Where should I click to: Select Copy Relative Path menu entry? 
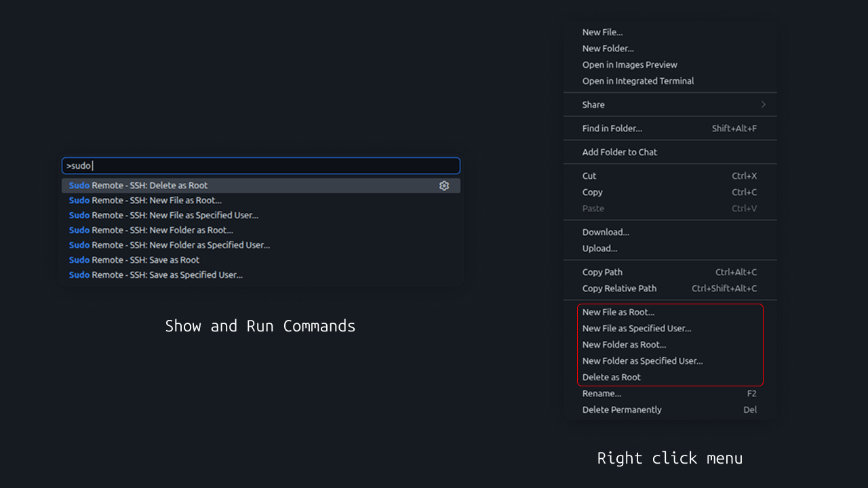coord(670,289)
